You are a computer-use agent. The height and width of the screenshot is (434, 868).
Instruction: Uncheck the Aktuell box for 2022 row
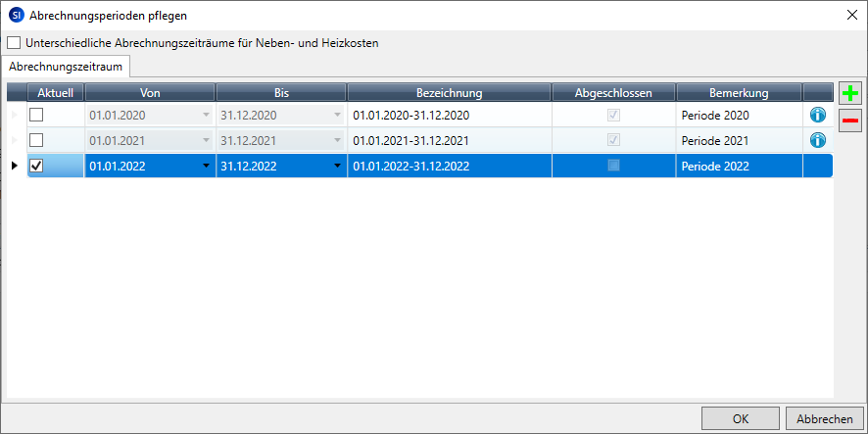[x=36, y=166]
